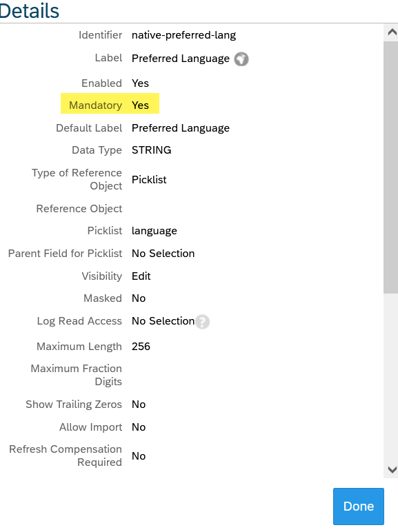Click the scroll up arrow
The image size is (398, 532).
coord(392,32)
